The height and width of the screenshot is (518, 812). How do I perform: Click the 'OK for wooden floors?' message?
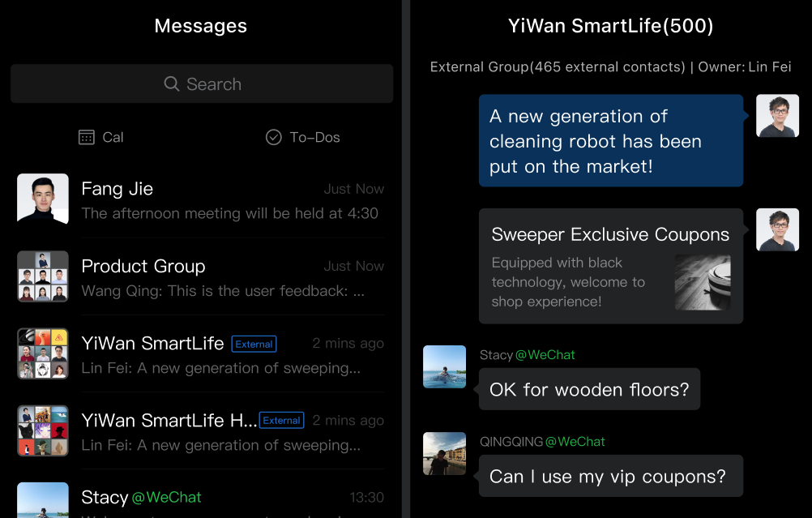[x=589, y=390]
